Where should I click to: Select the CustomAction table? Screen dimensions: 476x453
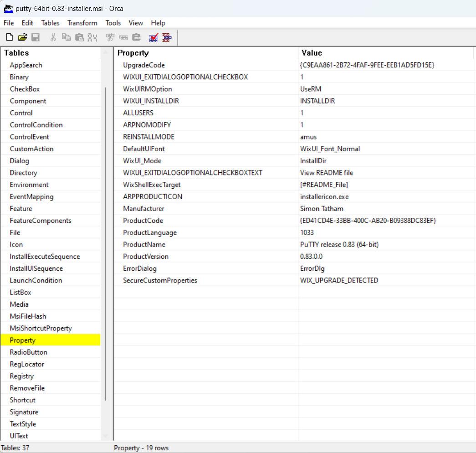[32, 149]
